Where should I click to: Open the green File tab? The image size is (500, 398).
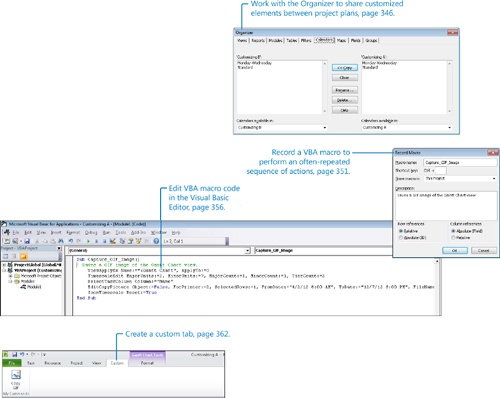coord(12,363)
